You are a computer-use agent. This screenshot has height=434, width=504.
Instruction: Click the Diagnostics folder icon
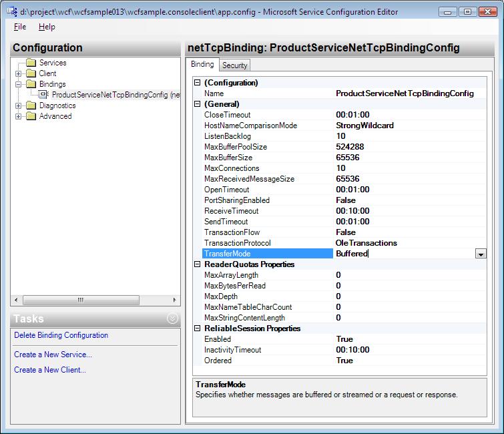(31, 105)
